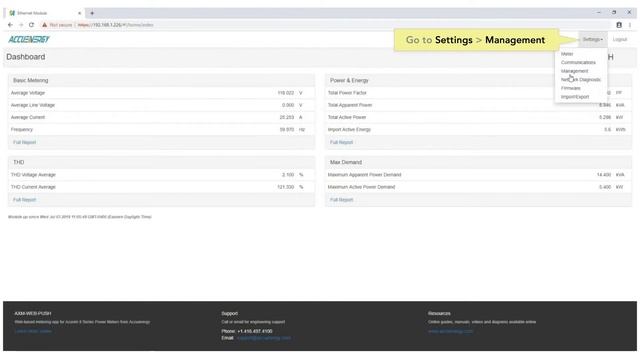Click the Logout link
640x360 pixels.
click(x=620, y=40)
